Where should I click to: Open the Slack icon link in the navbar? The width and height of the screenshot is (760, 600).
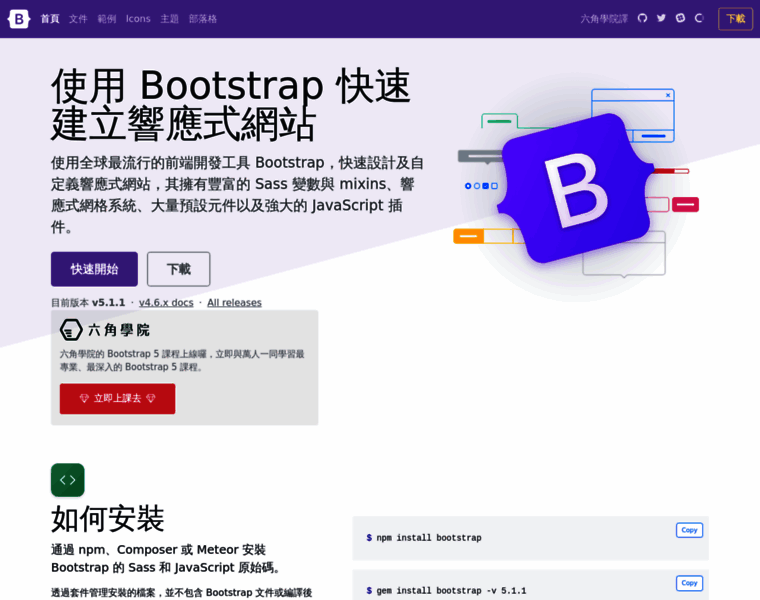[681, 18]
